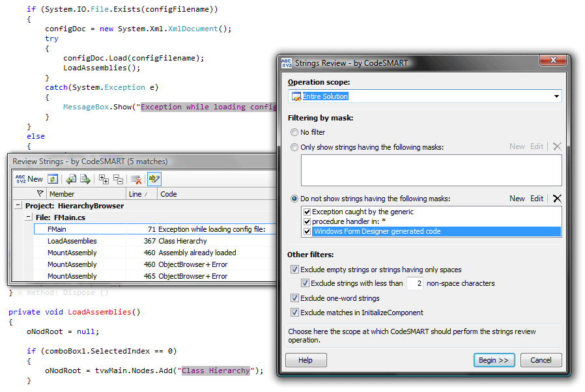The image size is (585, 392).
Task: Collapse the File: FMain.cs group
Action: coord(29,217)
